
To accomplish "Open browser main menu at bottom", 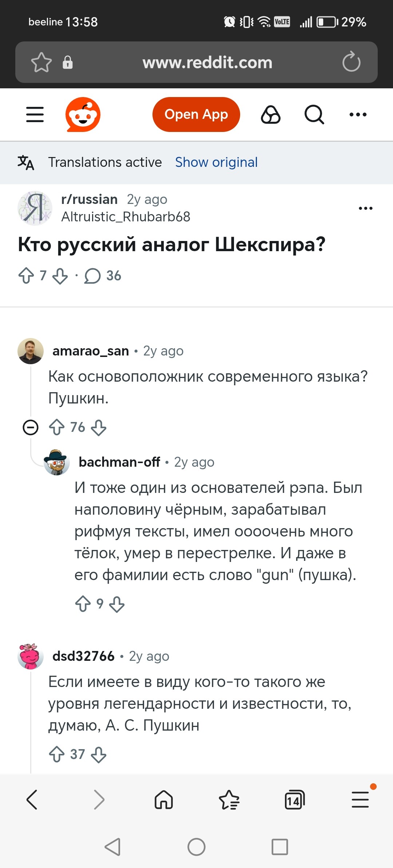I will click(x=360, y=800).
